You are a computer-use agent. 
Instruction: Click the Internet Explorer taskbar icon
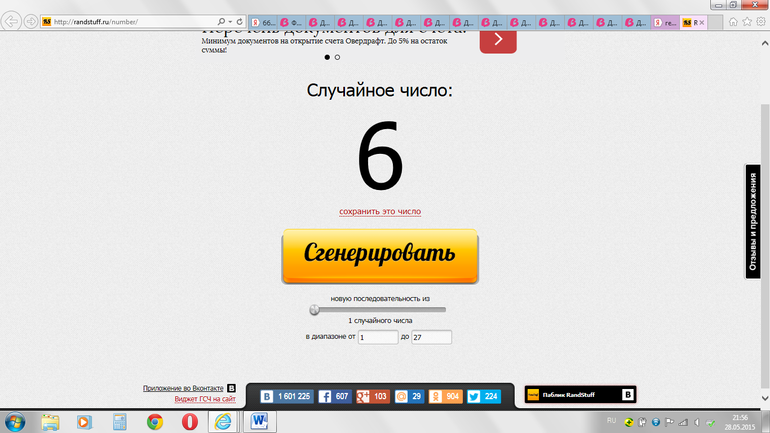223,422
